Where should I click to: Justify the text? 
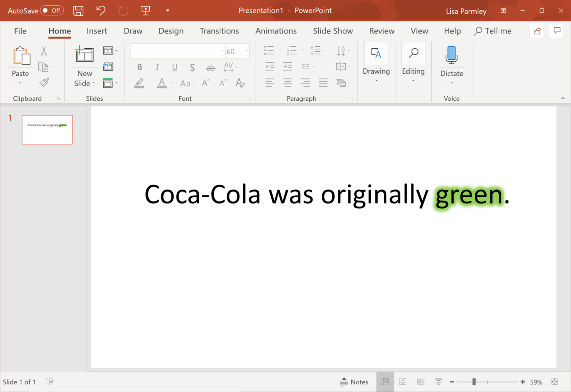[323, 83]
